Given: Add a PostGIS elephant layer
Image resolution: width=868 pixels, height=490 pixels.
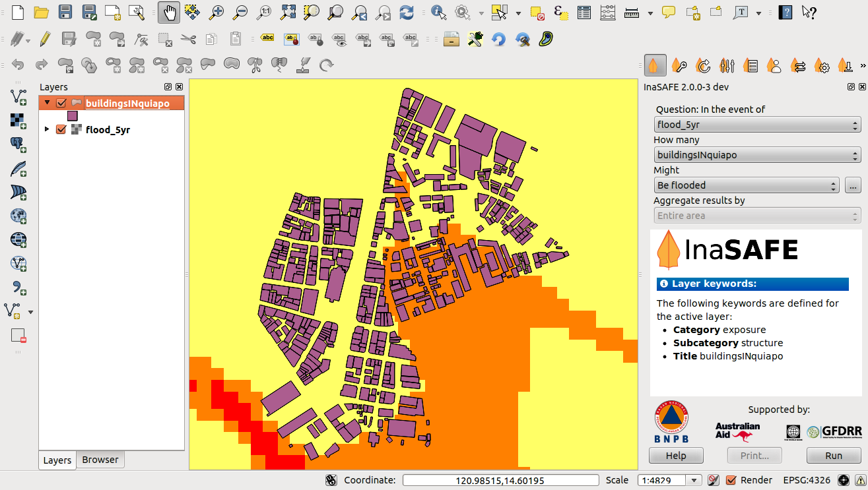Looking at the screenshot, I should coord(18,144).
